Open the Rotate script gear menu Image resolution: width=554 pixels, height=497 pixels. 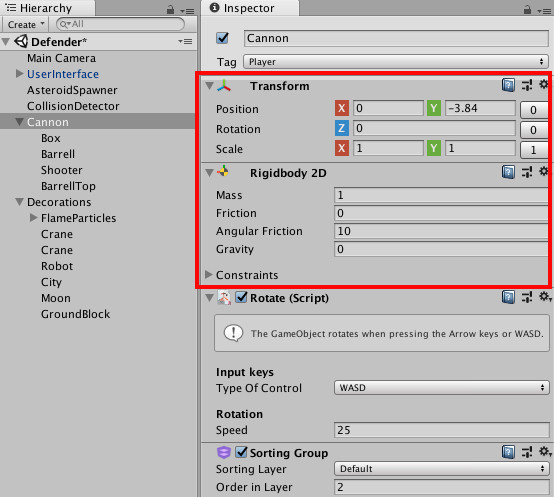pyautogui.click(x=545, y=297)
